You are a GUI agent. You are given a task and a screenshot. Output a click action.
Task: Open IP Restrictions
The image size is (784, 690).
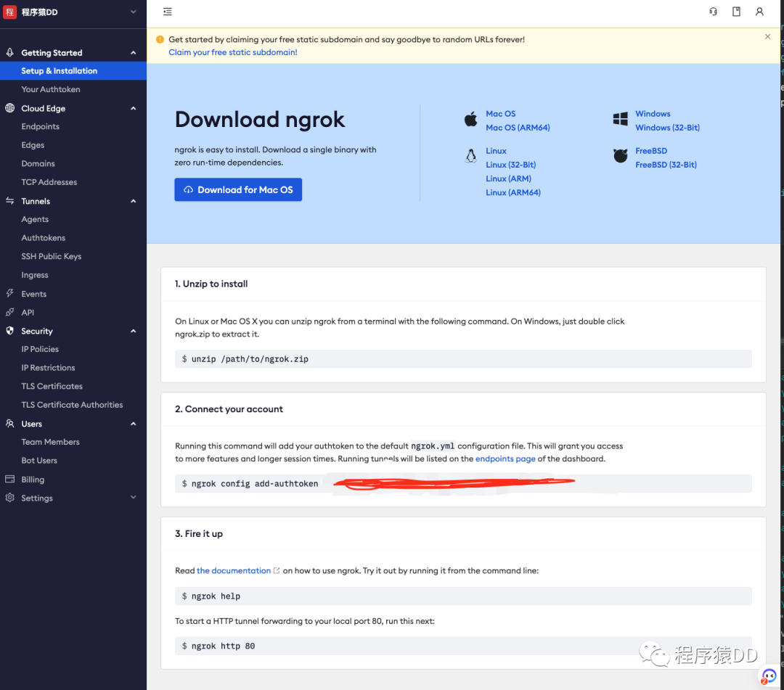click(48, 368)
